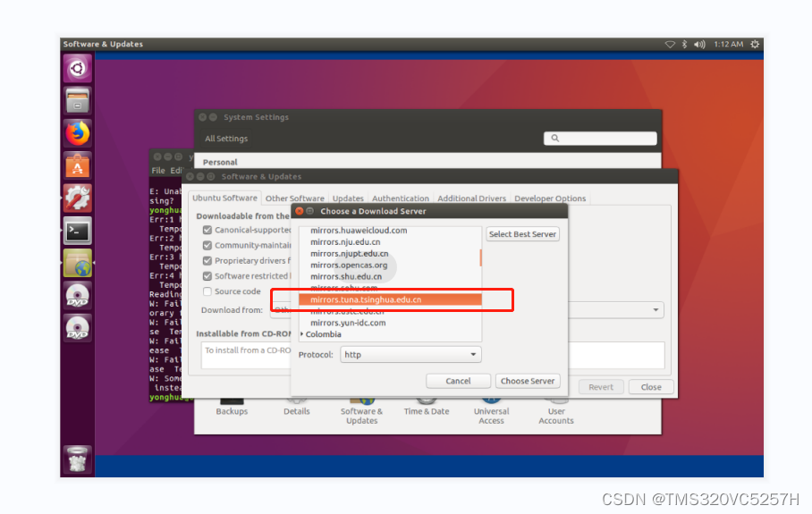Click All Settings in System Settings
812x514 pixels.
[226, 139]
